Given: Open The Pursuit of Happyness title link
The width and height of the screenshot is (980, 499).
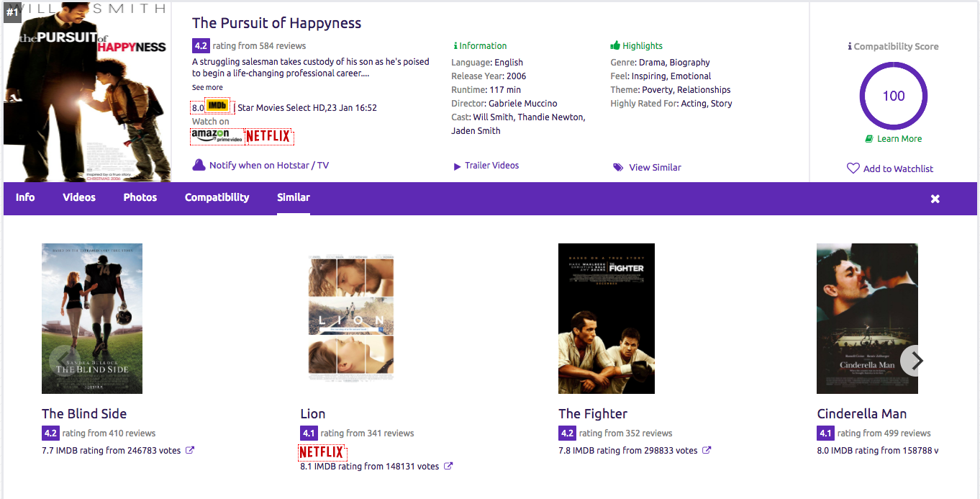Looking at the screenshot, I should pyautogui.click(x=277, y=23).
